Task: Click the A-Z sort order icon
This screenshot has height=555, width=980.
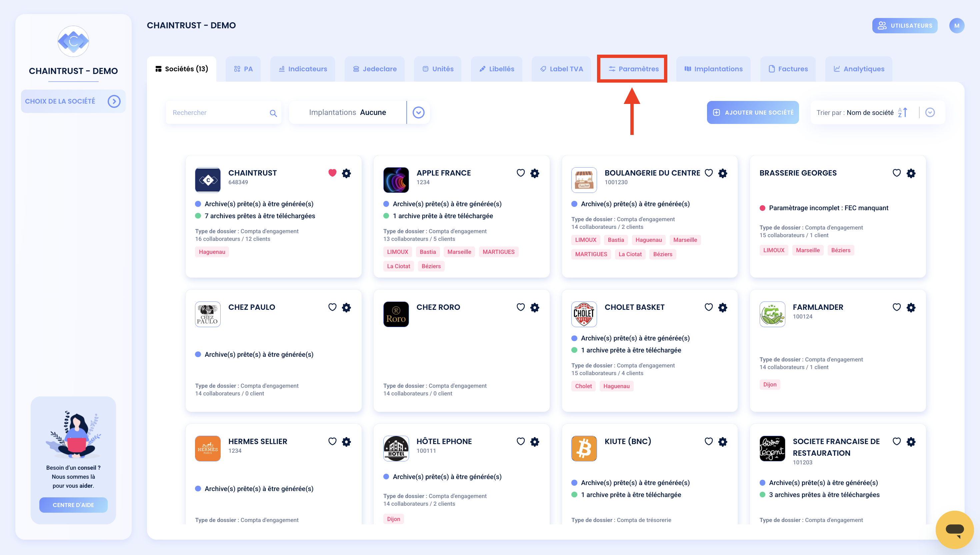Action: (x=902, y=113)
